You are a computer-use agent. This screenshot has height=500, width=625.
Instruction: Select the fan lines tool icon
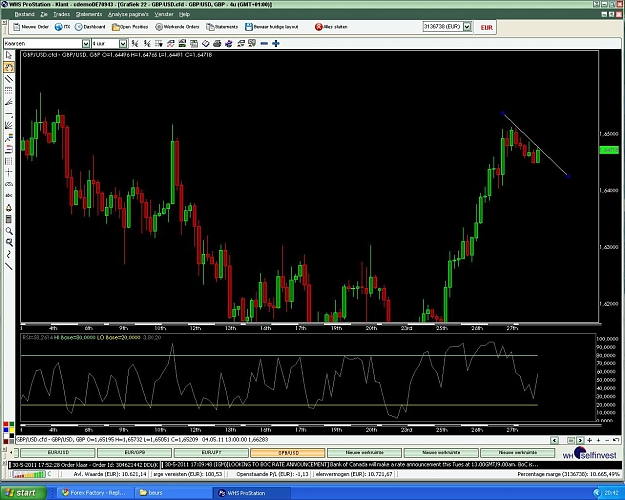click(9, 126)
